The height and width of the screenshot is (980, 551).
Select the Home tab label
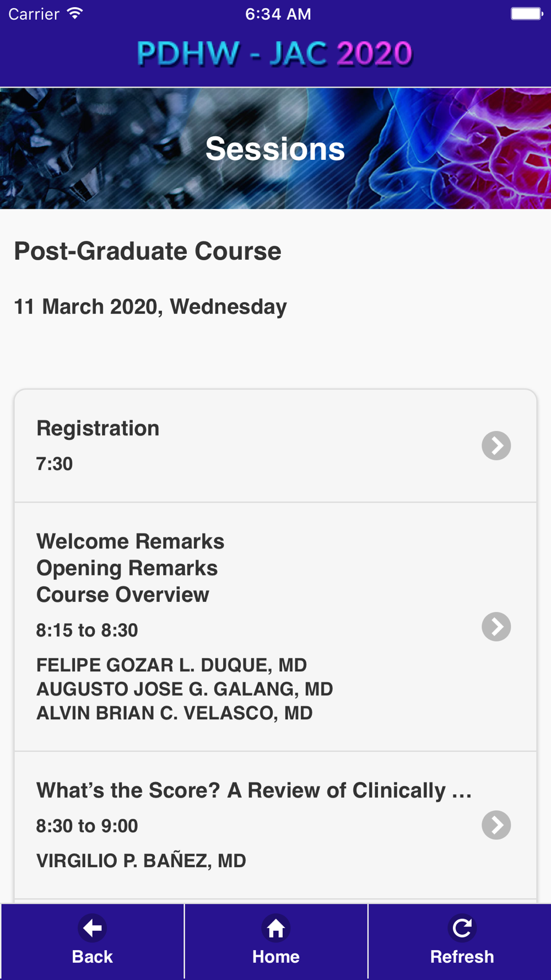[x=275, y=956]
